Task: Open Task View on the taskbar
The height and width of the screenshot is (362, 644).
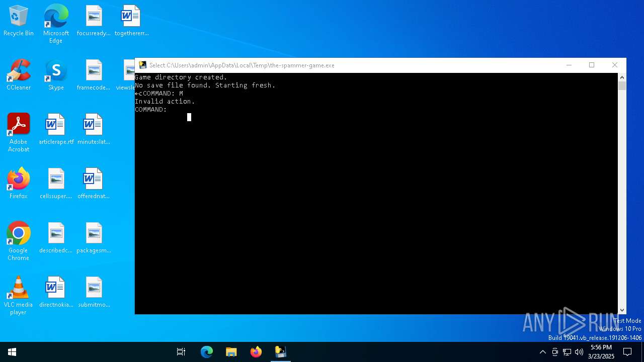Action: pyautogui.click(x=181, y=352)
